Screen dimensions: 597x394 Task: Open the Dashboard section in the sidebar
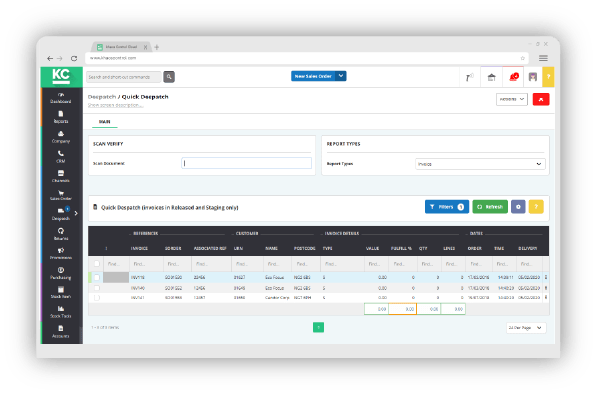(61, 98)
